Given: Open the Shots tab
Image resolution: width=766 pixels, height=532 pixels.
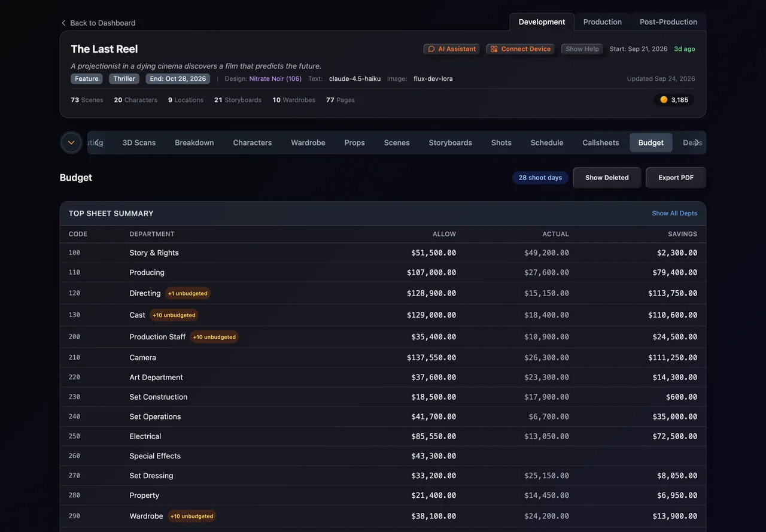Looking at the screenshot, I should pos(501,142).
